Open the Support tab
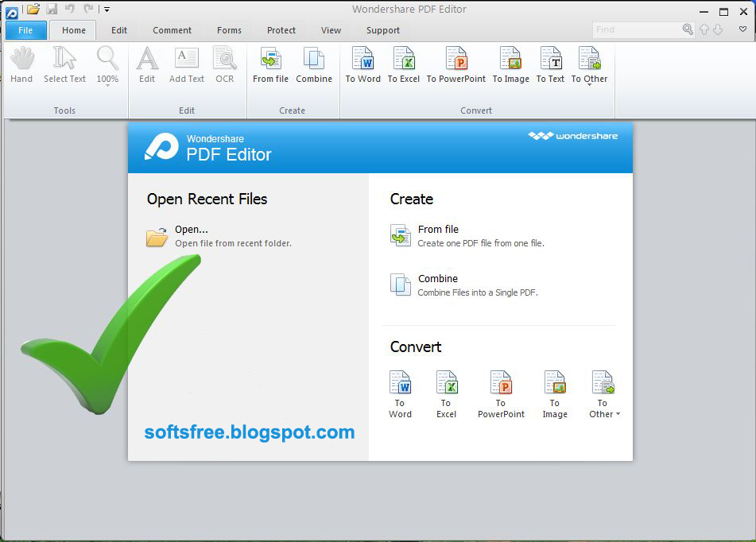The height and width of the screenshot is (542, 756). pyautogui.click(x=383, y=30)
